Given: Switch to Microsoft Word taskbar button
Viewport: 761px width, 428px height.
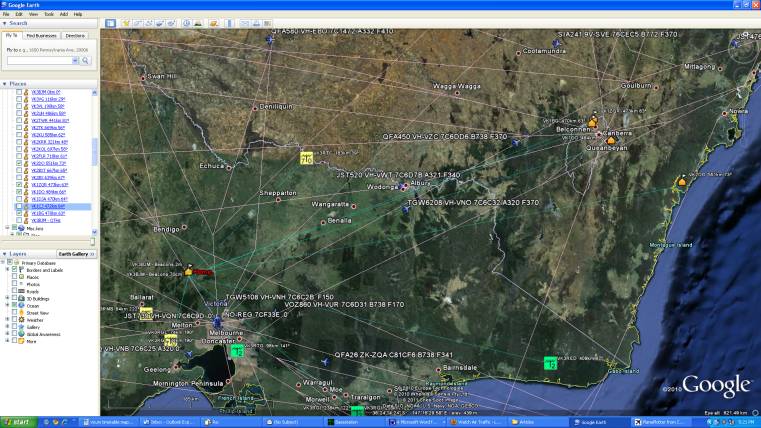Looking at the screenshot, I should click(415, 422).
